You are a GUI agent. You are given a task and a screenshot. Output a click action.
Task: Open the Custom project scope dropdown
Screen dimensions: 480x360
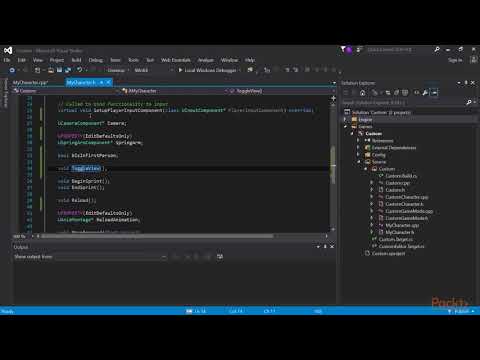coord(65,91)
